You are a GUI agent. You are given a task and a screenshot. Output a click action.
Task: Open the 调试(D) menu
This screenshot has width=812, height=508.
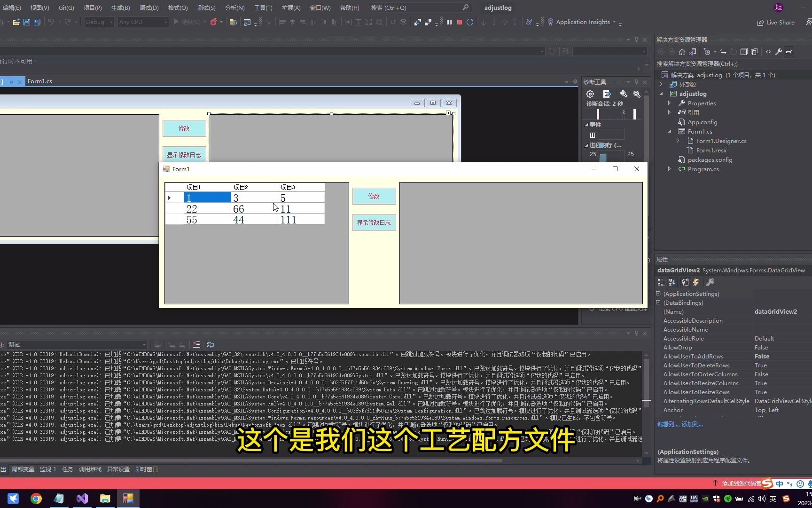pyautogui.click(x=148, y=8)
